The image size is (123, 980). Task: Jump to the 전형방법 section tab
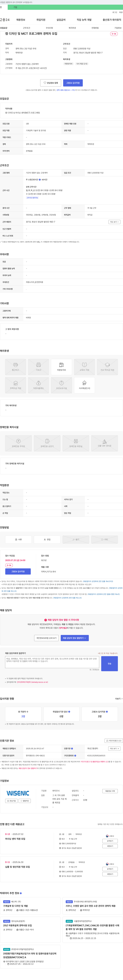(x=95, y=28)
